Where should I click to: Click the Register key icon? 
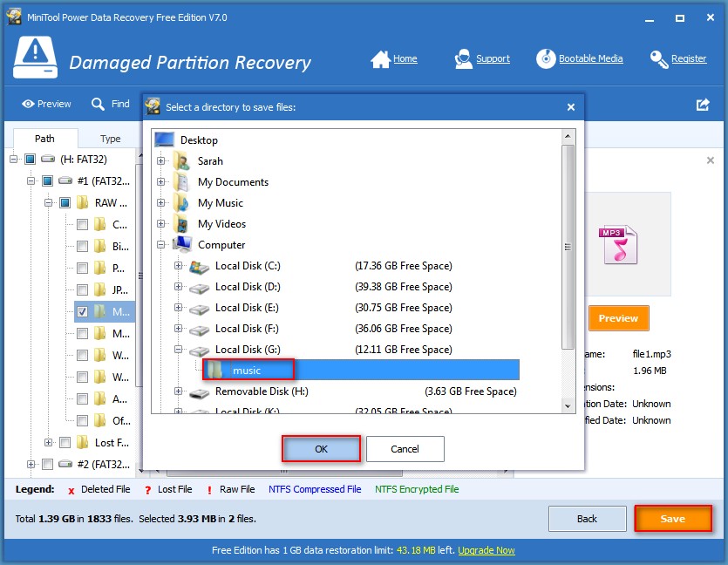pyautogui.click(x=659, y=59)
